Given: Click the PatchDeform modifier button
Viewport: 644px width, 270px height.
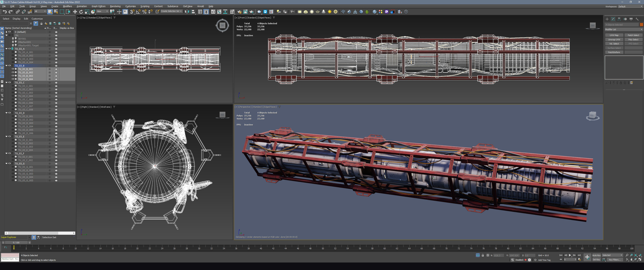Looking at the screenshot, I should tap(614, 52).
